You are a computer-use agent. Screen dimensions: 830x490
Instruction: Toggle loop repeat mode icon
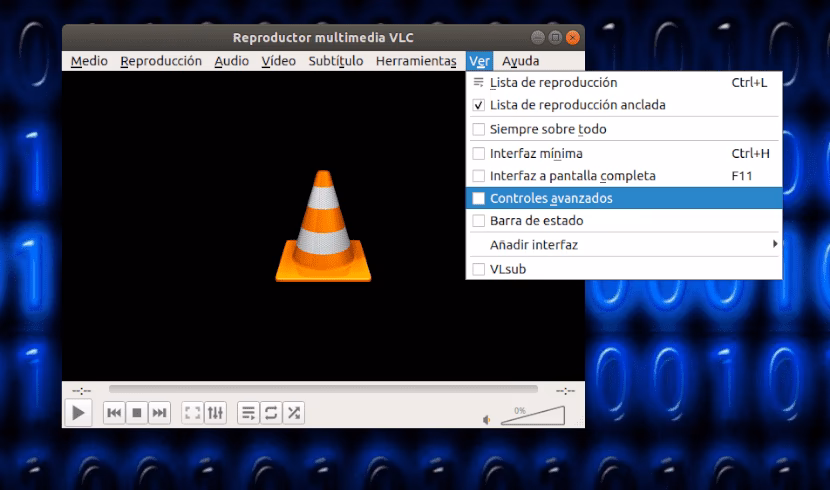(x=271, y=413)
